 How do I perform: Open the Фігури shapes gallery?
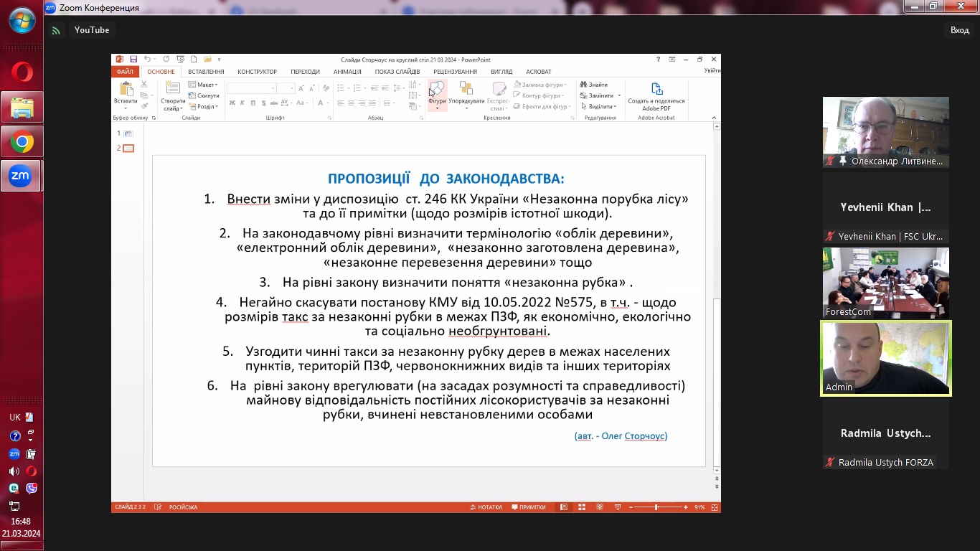tap(437, 95)
